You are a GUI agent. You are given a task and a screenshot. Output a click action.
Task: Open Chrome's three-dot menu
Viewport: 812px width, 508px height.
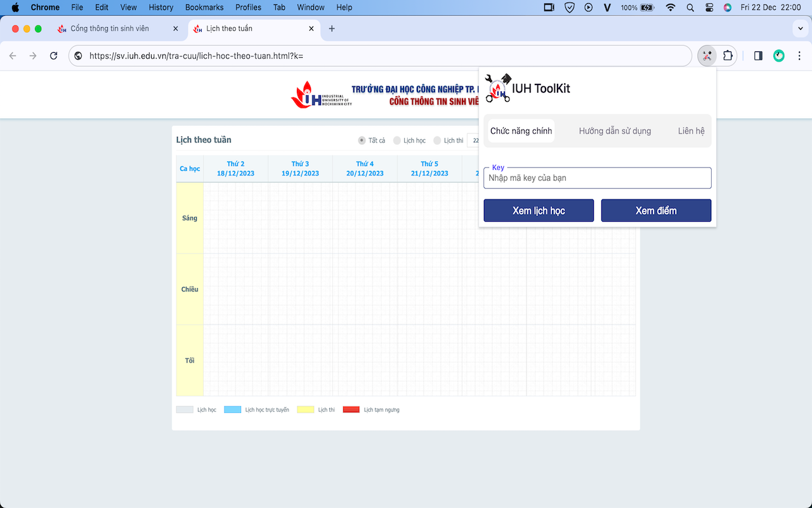coord(799,56)
